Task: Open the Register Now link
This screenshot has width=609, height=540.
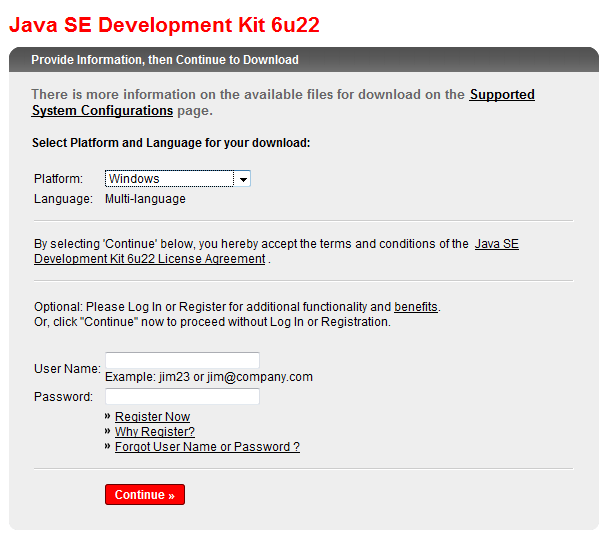Action: 152,417
